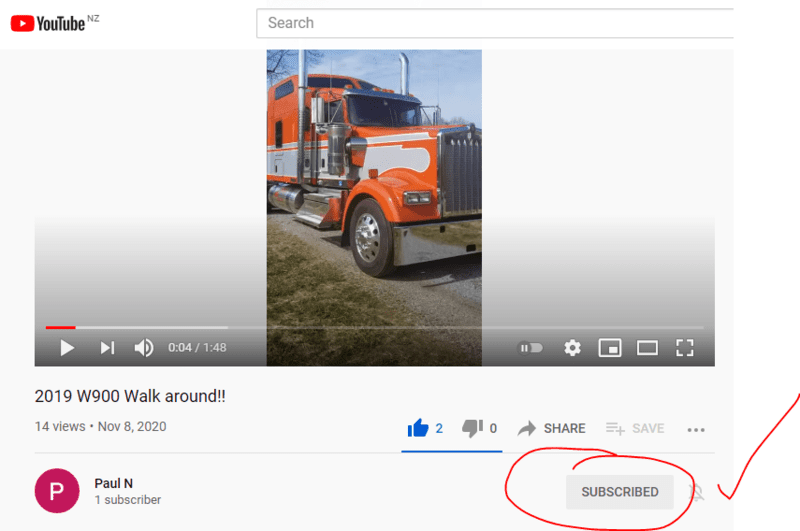
Task: Open the Paul N channel name link
Action: point(114,483)
